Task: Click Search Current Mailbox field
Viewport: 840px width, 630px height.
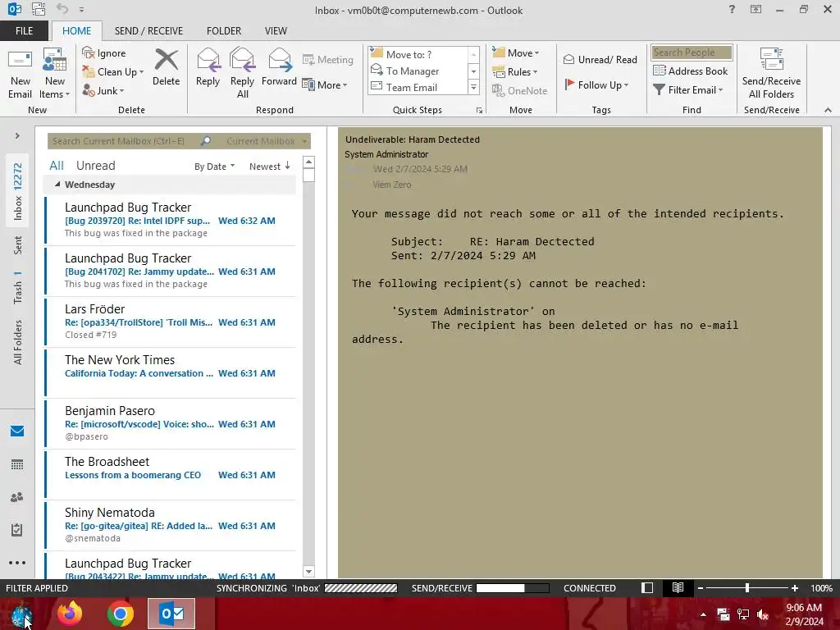Action: (x=123, y=141)
